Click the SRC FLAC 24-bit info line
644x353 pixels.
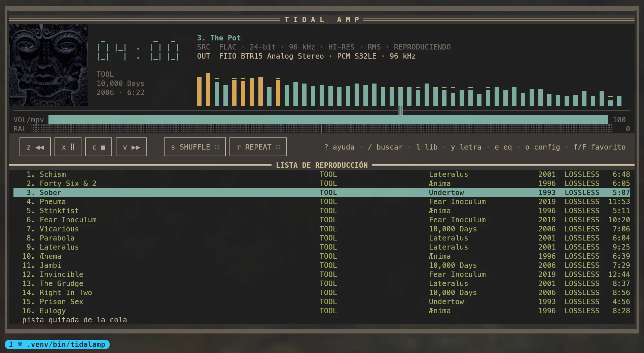324,47
